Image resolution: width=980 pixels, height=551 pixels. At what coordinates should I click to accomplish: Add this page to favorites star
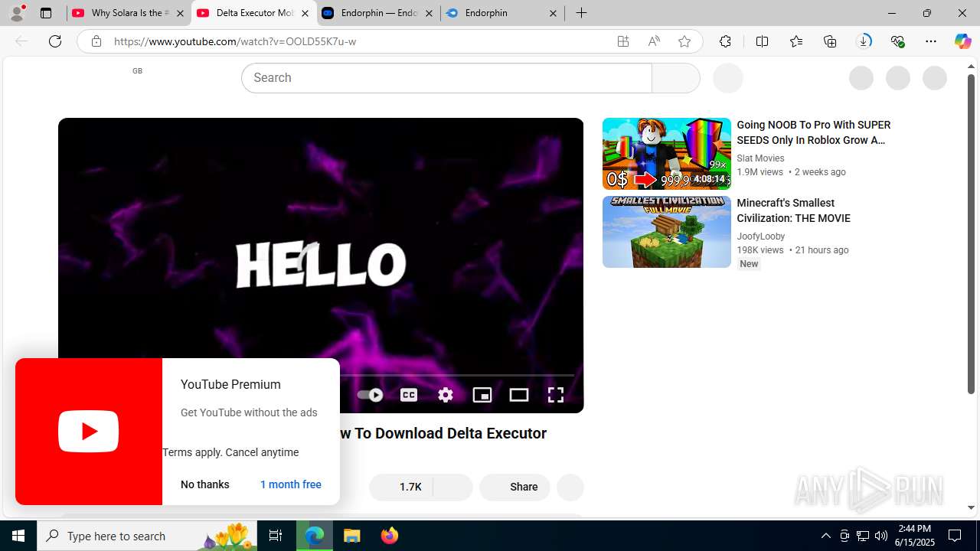click(x=684, y=41)
